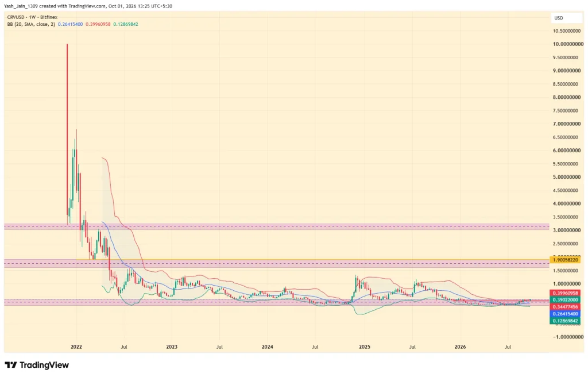The width and height of the screenshot is (588, 377).
Task: Click the green 0.12869842 value in the BB legend
Action: pos(126,24)
